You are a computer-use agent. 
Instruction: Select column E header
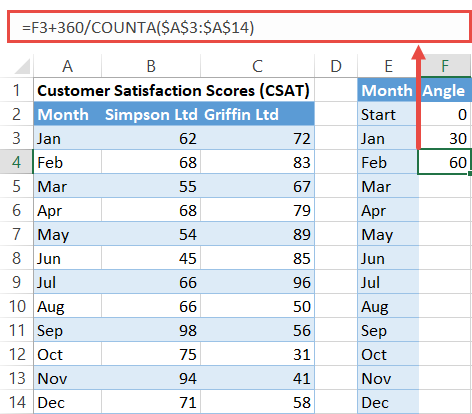tap(388, 66)
